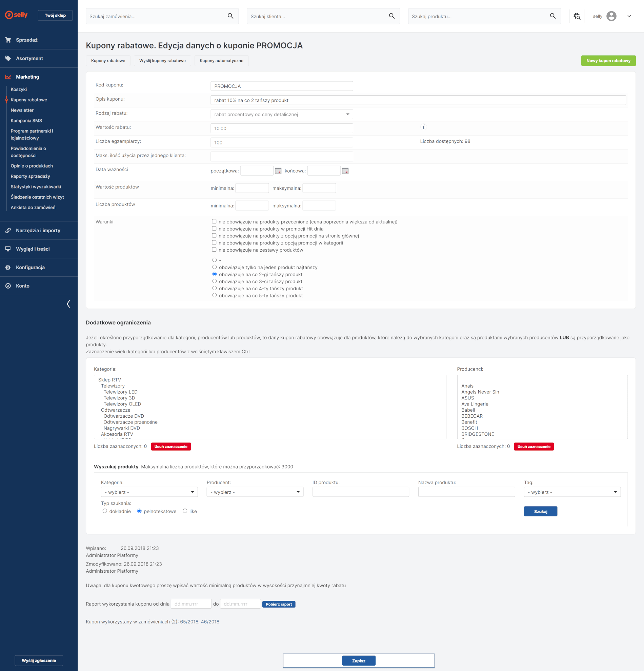This screenshot has width=644, height=671.
Task: Click the Nowy kupon rabatowy button
Action: click(608, 61)
